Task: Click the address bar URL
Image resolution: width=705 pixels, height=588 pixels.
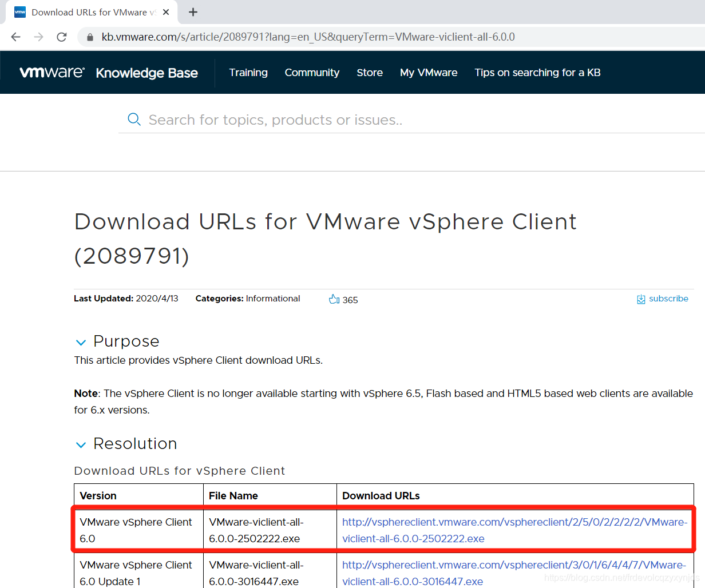Action: click(308, 37)
